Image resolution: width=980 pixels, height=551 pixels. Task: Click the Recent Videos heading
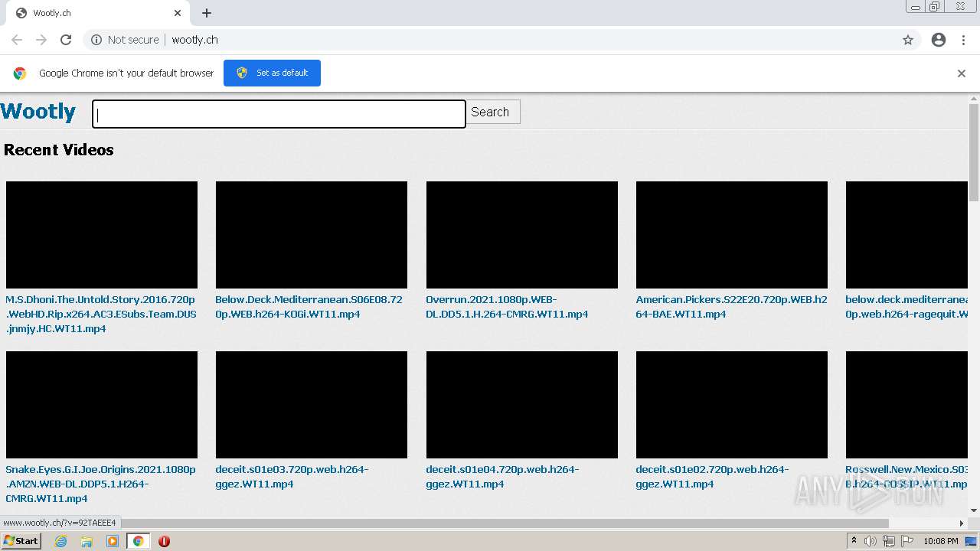click(59, 150)
